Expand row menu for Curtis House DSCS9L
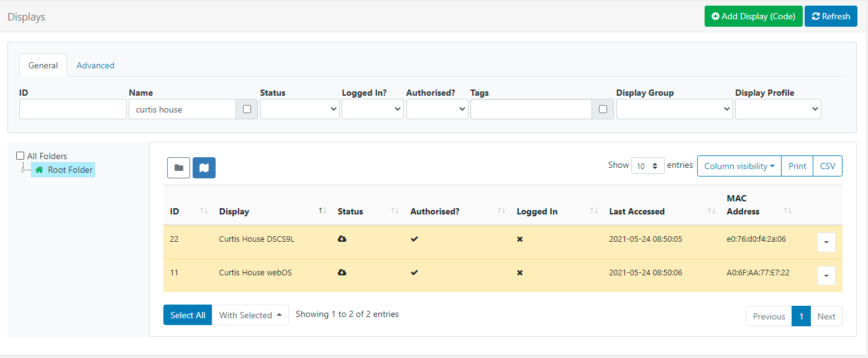Viewport: 868px width, 358px height. pyautogui.click(x=826, y=242)
